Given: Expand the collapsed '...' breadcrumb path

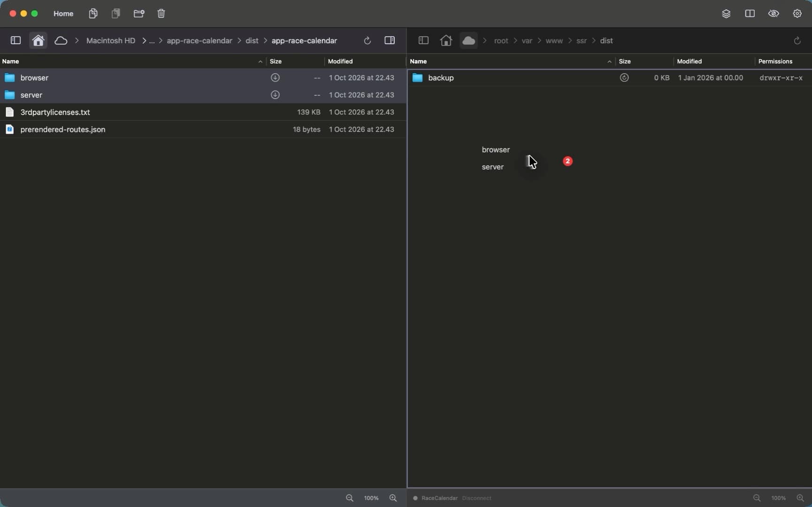Looking at the screenshot, I should [152, 41].
